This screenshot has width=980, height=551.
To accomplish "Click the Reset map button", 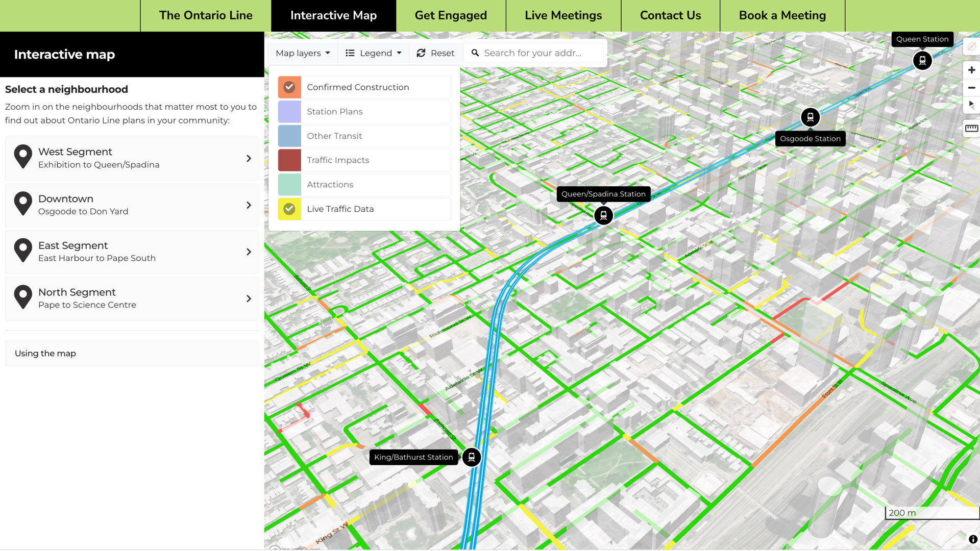I will point(435,53).
